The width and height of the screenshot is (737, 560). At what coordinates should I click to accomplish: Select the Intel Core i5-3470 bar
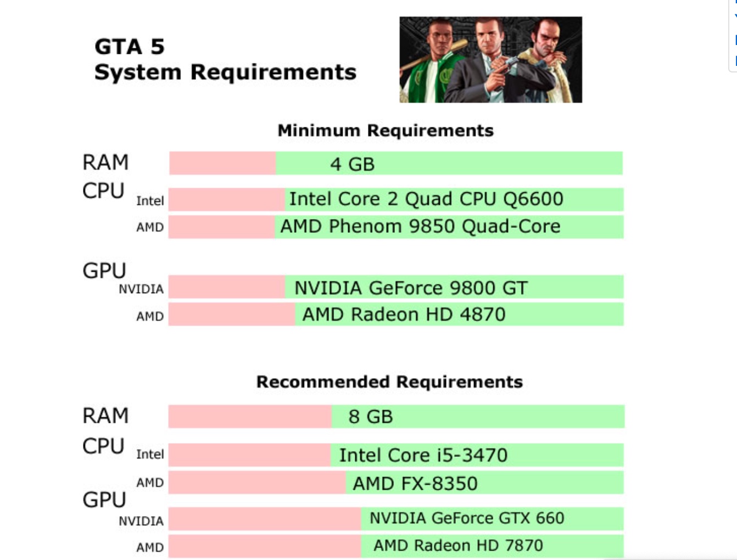[395, 455]
